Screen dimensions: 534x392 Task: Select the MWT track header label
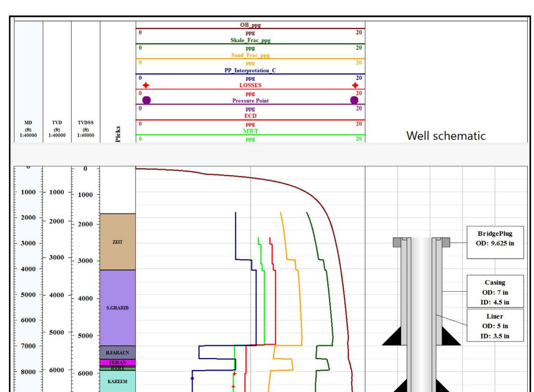(x=250, y=131)
